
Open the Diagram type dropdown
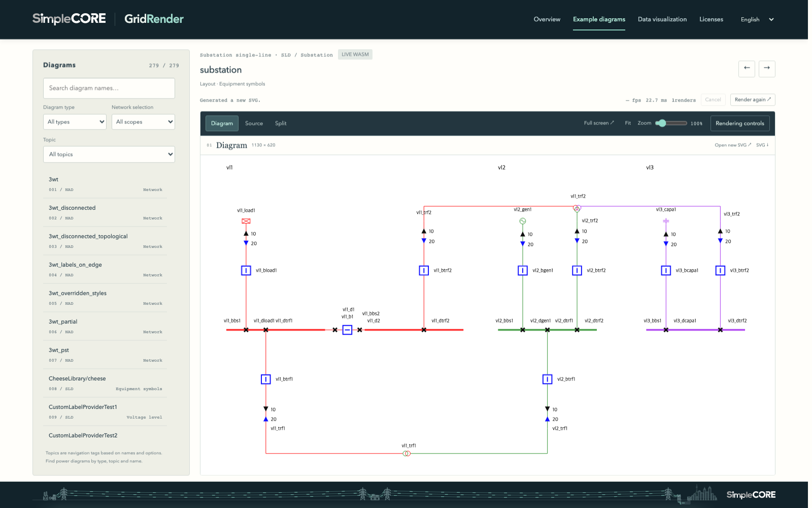[x=75, y=122]
